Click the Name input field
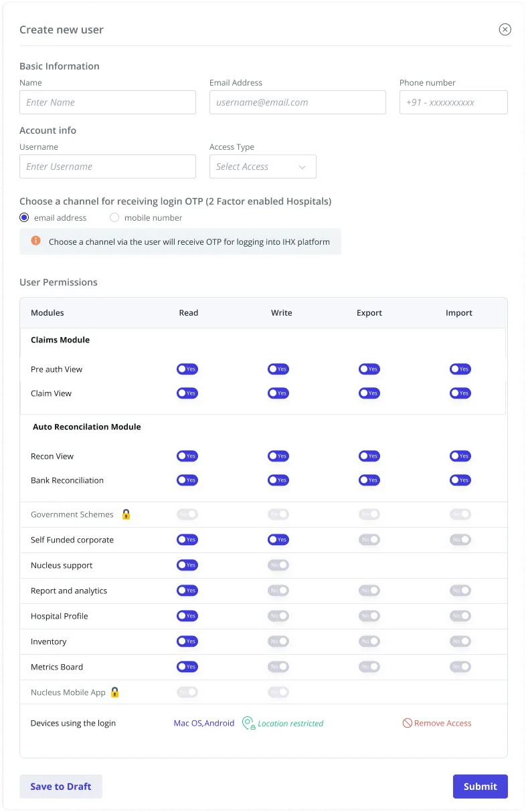526x812 pixels. (x=108, y=102)
